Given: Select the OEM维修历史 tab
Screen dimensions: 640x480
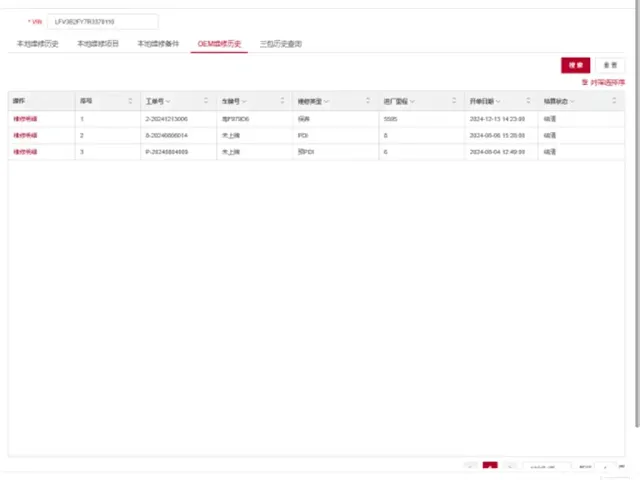Looking at the screenshot, I should [219, 44].
